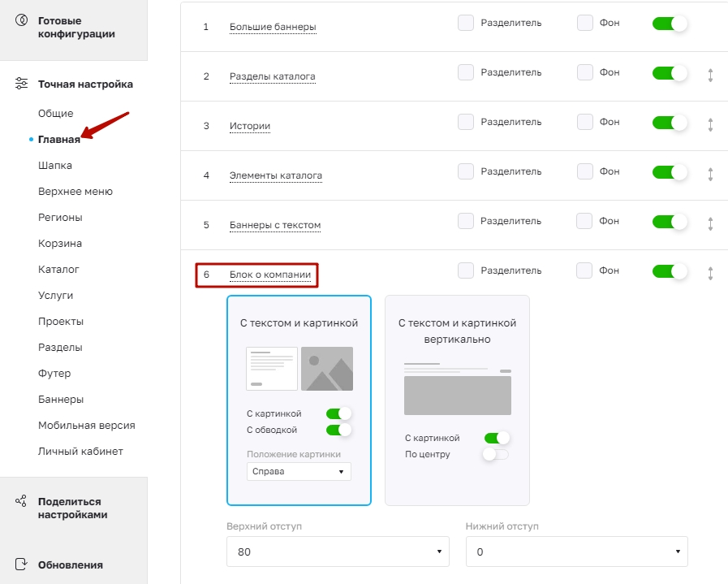Open Мобильная версия settings section
The width and height of the screenshot is (728, 584).
(86, 425)
